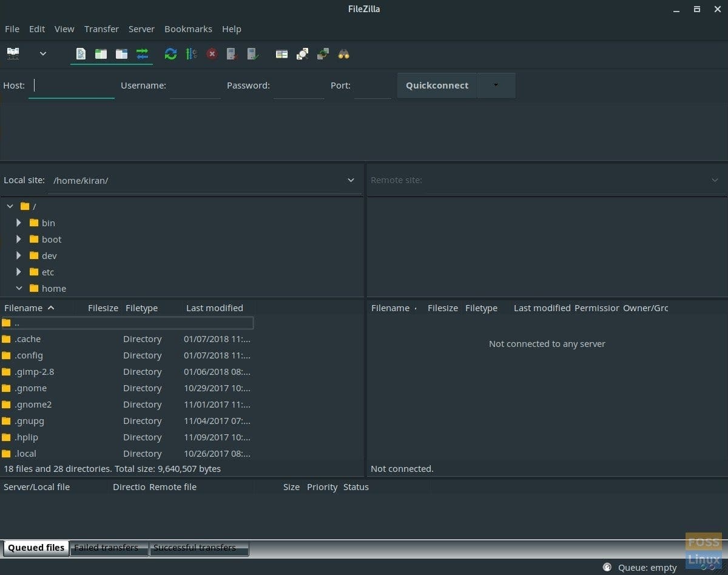728x575 pixels.
Task: Open the Local site path dropdown
Action: click(351, 180)
